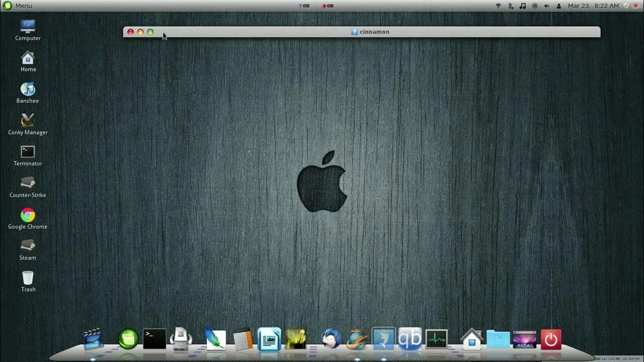Minimize the cinnamon window with yellow button
The image size is (644, 362).
point(140,32)
